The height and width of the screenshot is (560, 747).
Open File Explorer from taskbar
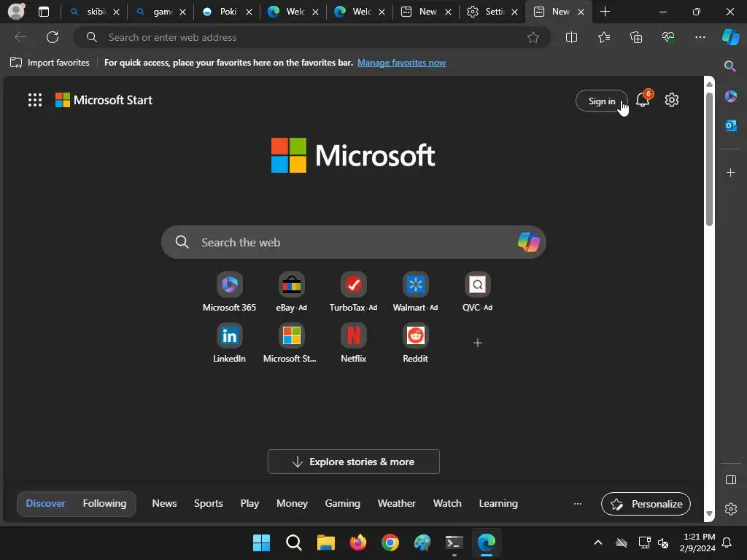pyautogui.click(x=326, y=542)
